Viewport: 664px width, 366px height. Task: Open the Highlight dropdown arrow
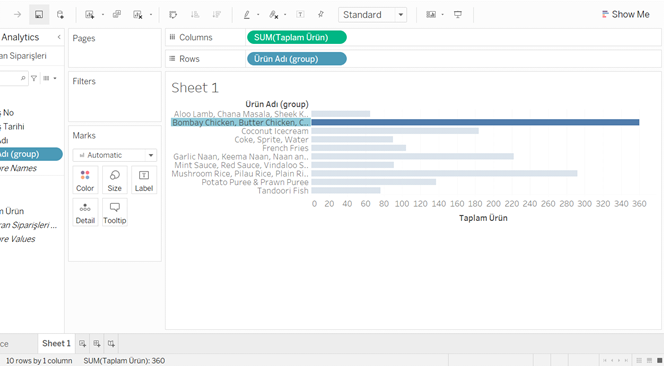(x=258, y=15)
